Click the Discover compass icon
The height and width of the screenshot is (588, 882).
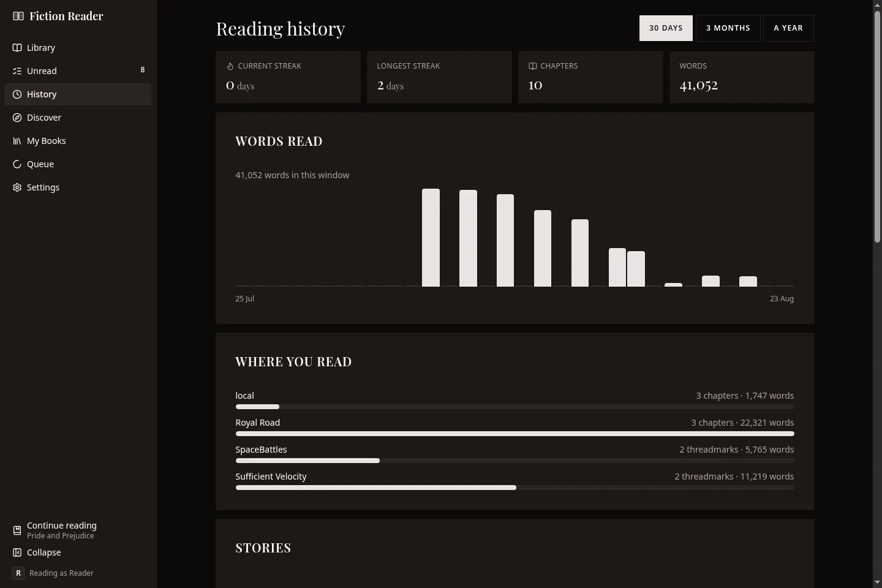pos(17,118)
